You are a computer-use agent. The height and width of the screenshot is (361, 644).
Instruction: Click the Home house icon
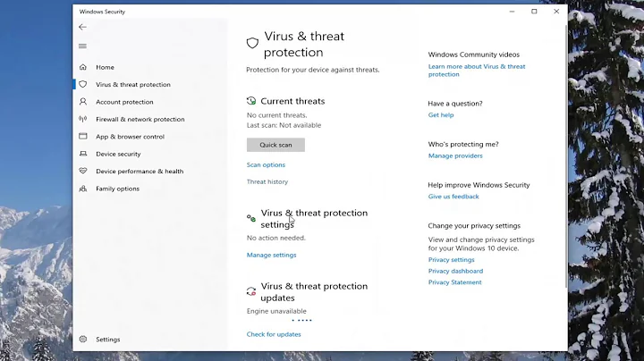[83, 67]
